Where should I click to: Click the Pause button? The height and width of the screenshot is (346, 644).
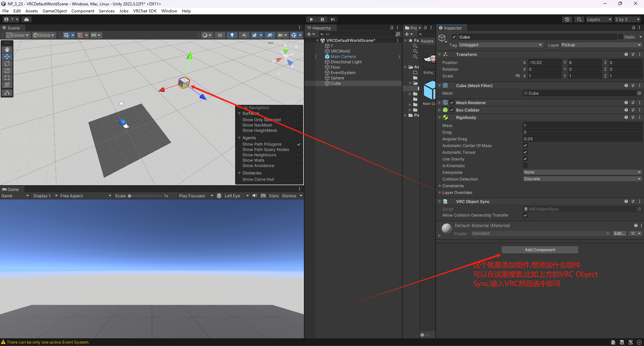322,19
